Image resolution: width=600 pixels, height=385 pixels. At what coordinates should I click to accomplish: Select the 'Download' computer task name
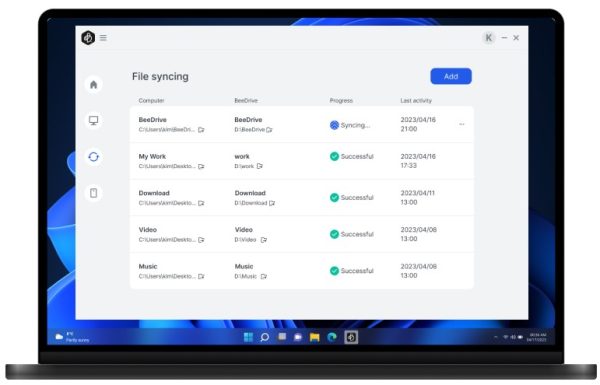click(154, 193)
